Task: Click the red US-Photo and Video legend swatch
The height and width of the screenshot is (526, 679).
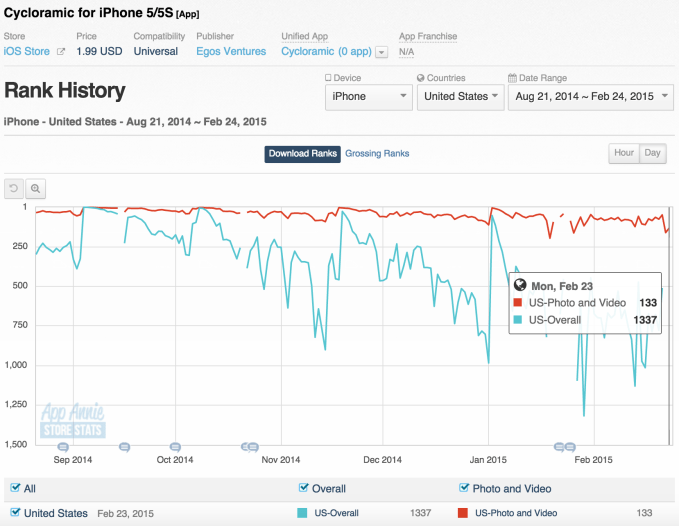Action: (x=463, y=513)
